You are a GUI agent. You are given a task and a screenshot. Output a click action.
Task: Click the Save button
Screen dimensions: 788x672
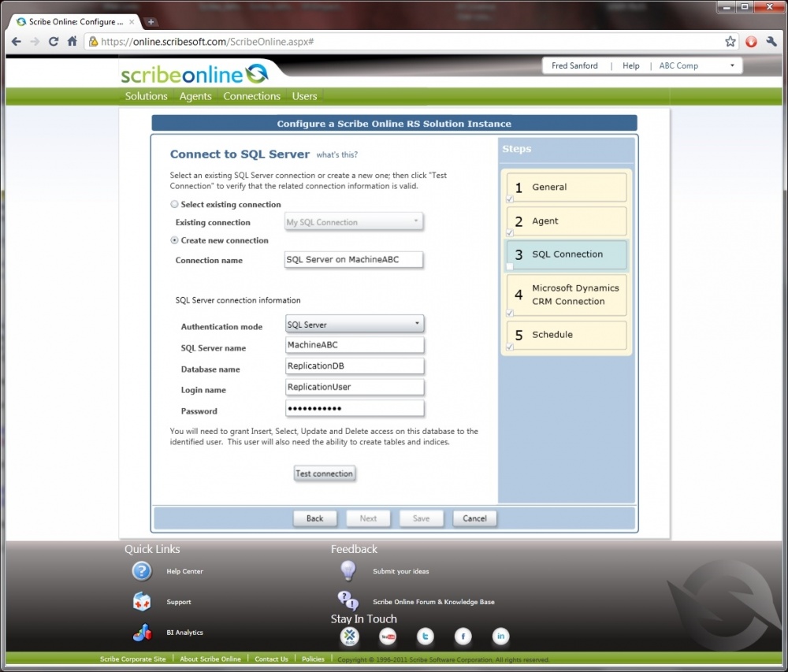[x=421, y=518]
